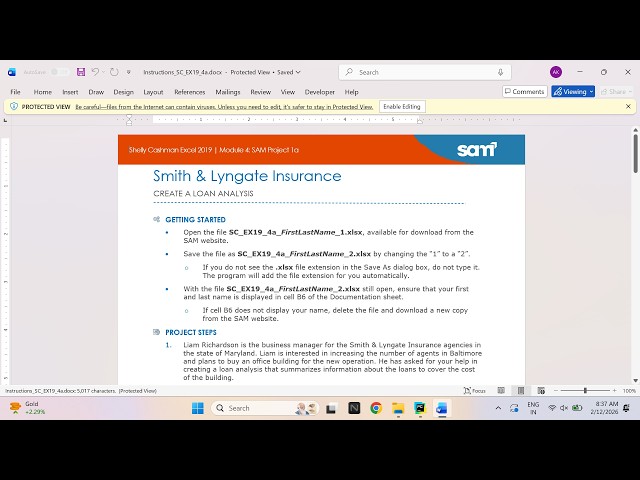Click the PROJECT STEPS heading
Viewport: 640px width, 480px height.
point(191,332)
